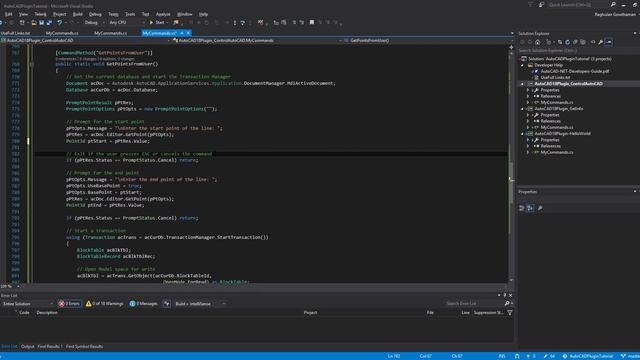Open the Build + IntelliSense dropdown
This screenshot has height=360, width=640.
200,304
